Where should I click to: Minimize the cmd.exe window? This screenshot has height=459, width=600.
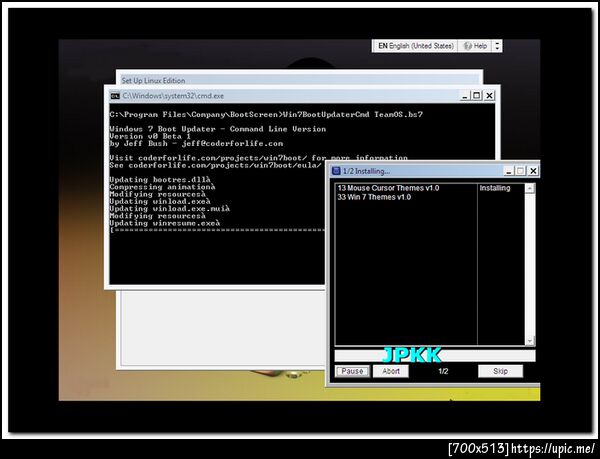pyautogui.click(x=465, y=96)
